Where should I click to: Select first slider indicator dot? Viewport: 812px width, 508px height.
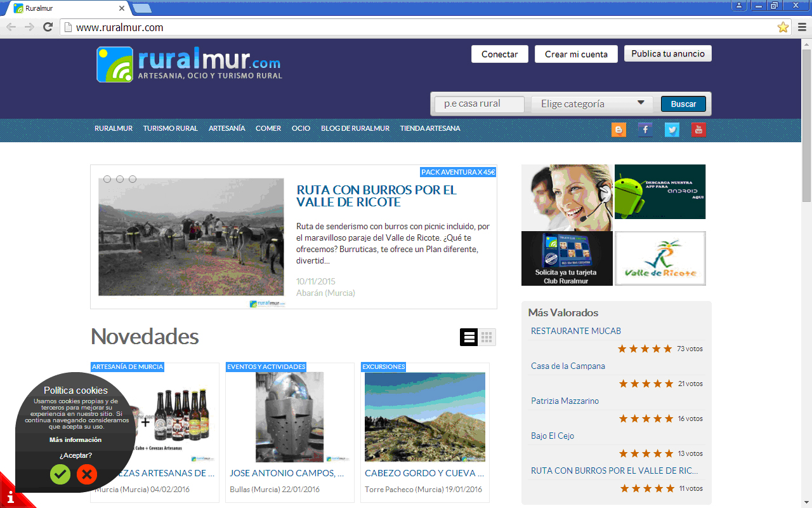107,179
